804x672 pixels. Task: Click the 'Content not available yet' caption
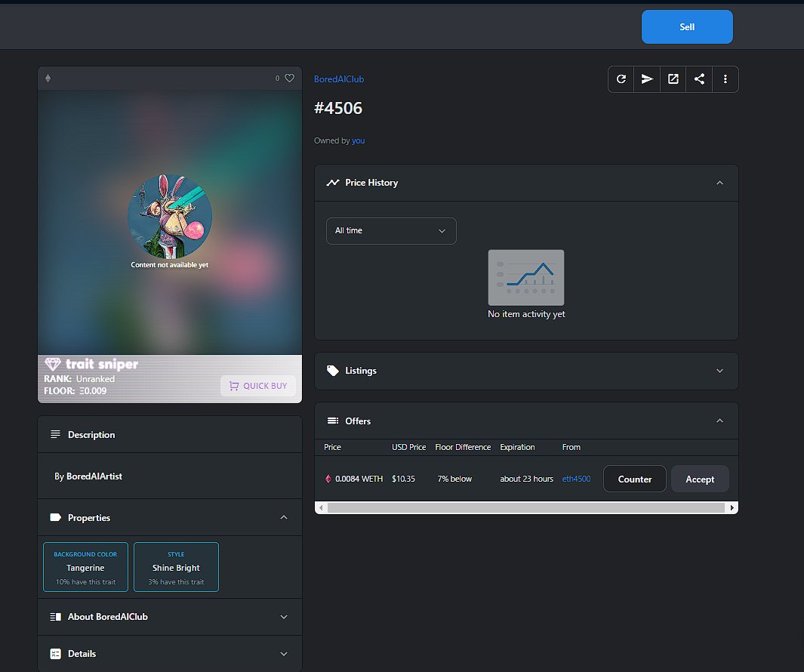170,265
